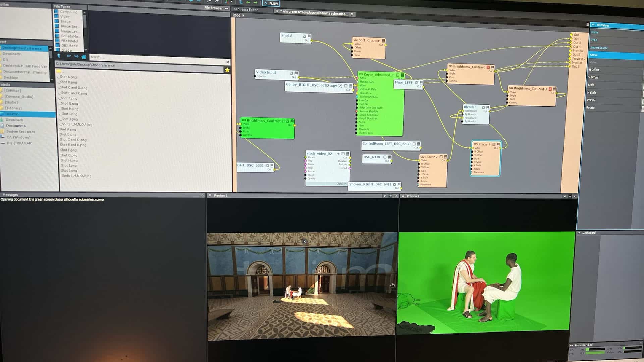Image resolution: width=644 pixels, height=362 pixels.
Task: Click the FLOW button in toolbar
Action: pyautogui.click(x=271, y=4)
